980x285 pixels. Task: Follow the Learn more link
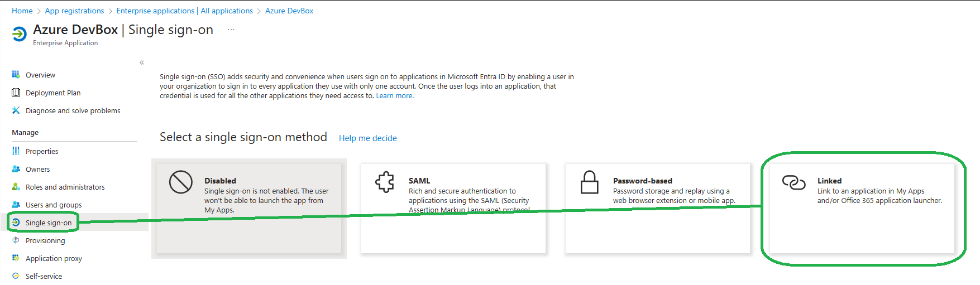(395, 96)
